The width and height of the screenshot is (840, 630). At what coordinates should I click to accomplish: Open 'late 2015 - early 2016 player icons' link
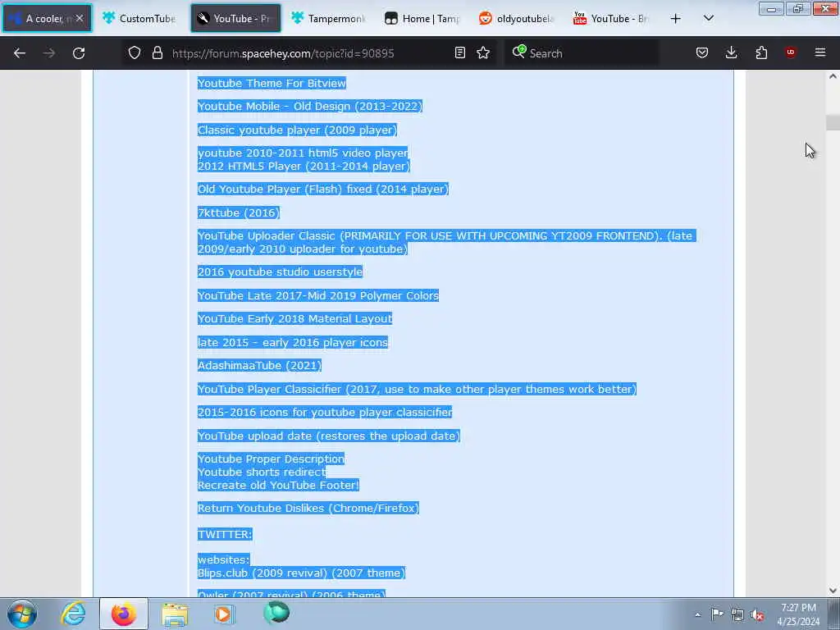(x=293, y=342)
